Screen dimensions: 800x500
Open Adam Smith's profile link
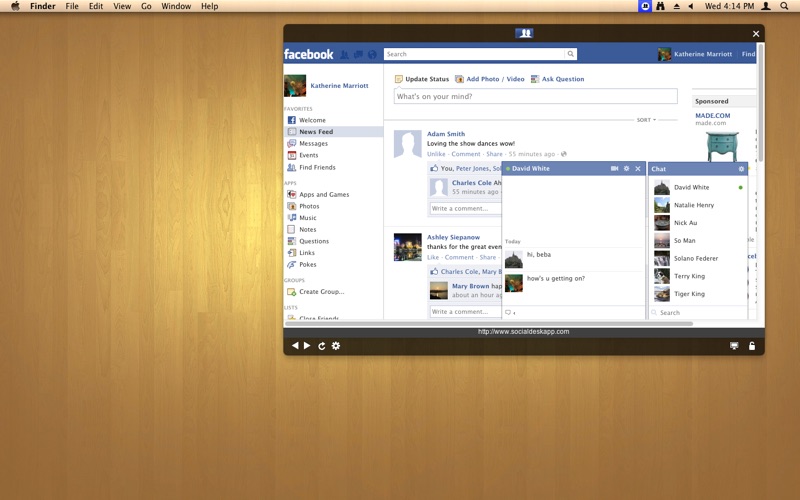445,134
